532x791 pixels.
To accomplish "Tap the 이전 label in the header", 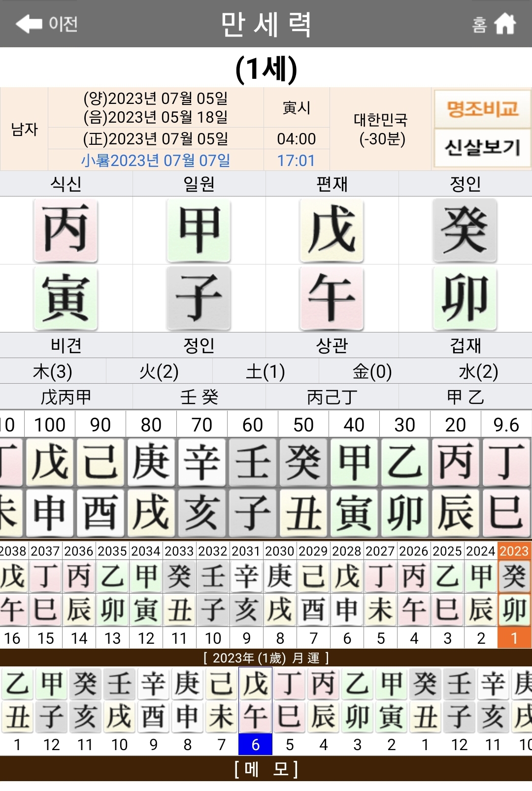I will [63, 24].
